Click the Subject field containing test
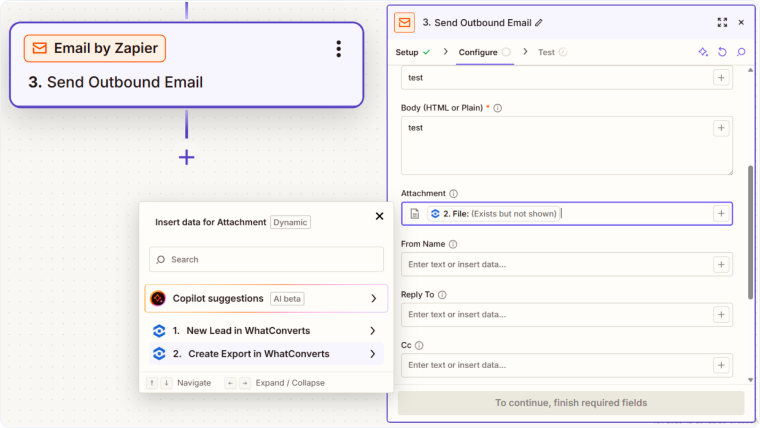The height and width of the screenshot is (428, 760). pos(567,78)
